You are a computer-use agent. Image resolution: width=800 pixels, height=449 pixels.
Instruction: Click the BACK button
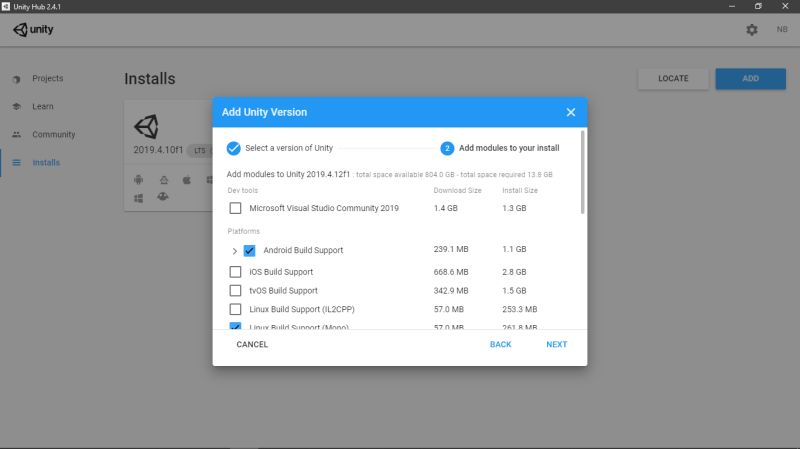[x=501, y=344]
